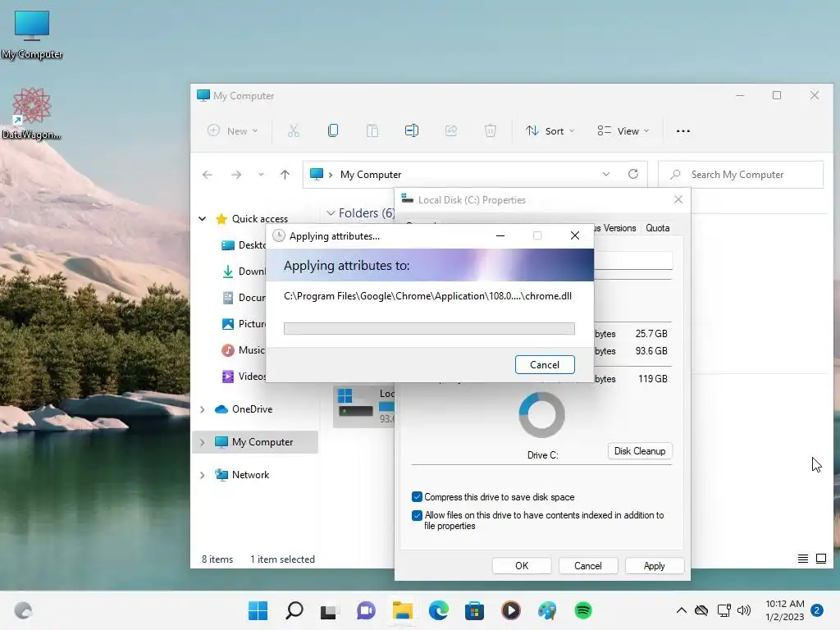
Task: Switch to large icons view in status bar
Action: pyautogui.click(x=820, y=559)
